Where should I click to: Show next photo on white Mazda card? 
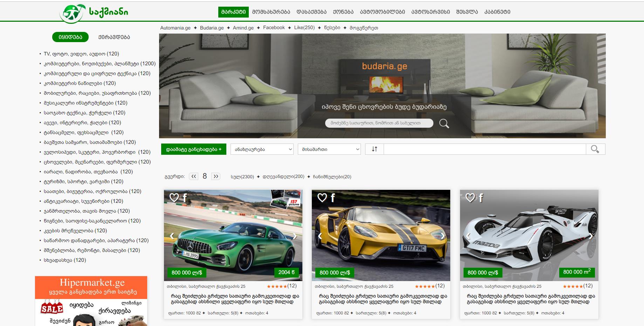[x=591, y=236]
